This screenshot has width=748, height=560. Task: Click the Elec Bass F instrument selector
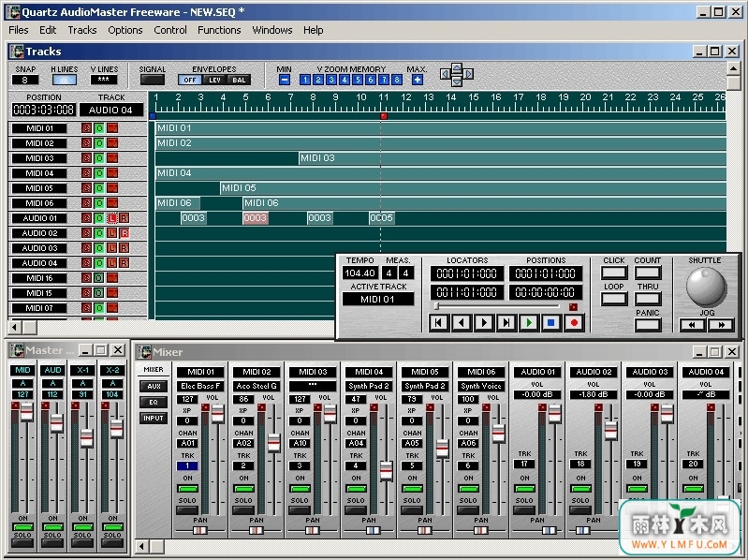201,386
